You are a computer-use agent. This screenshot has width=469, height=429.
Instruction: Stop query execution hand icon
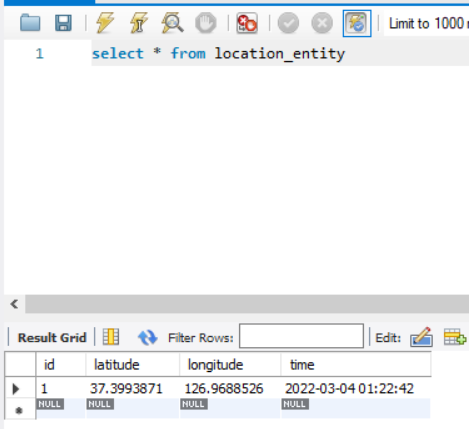point(206,23)
